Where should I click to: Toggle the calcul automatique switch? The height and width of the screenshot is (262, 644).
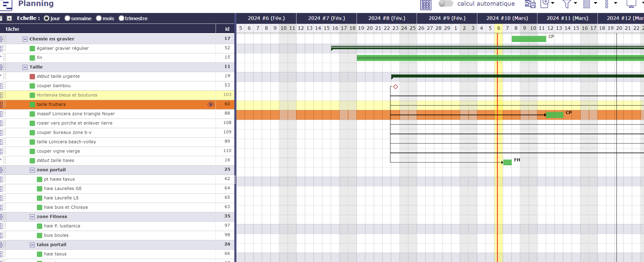click(x=446, y=3)
